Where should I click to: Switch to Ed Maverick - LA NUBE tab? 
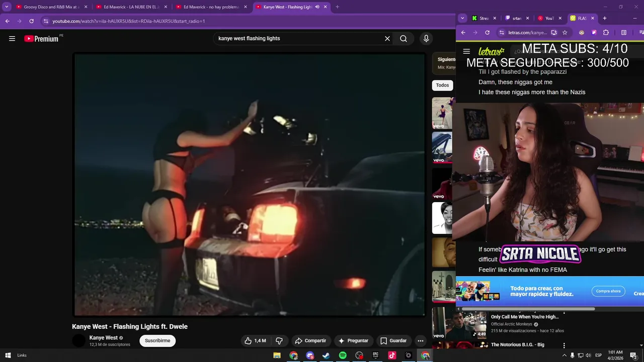coord(131,7)
